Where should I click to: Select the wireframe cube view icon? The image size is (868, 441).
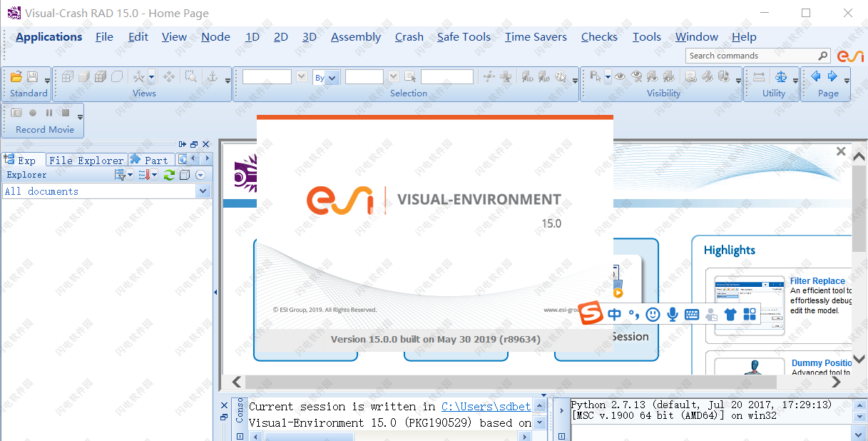(x=68, y=76)
